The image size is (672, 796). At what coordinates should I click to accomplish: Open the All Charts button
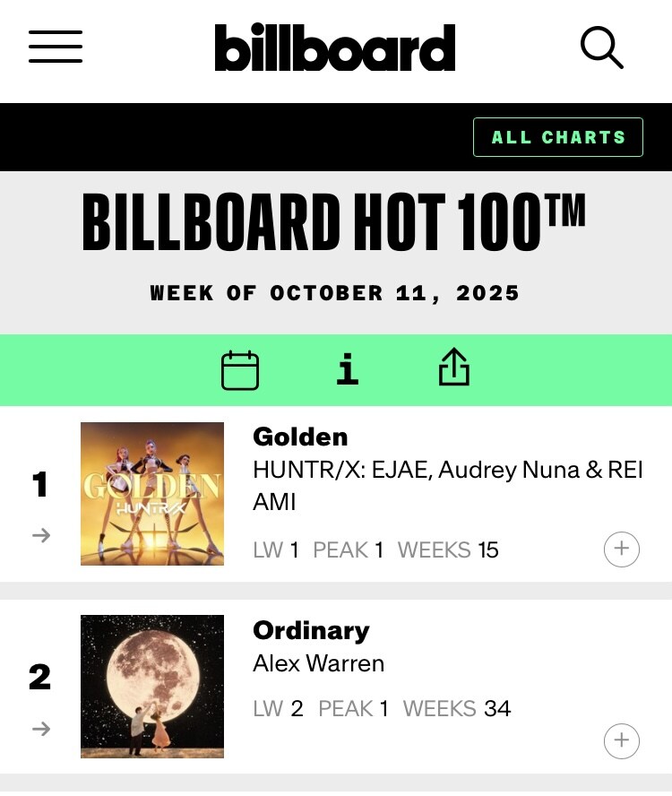click(558, 137)
